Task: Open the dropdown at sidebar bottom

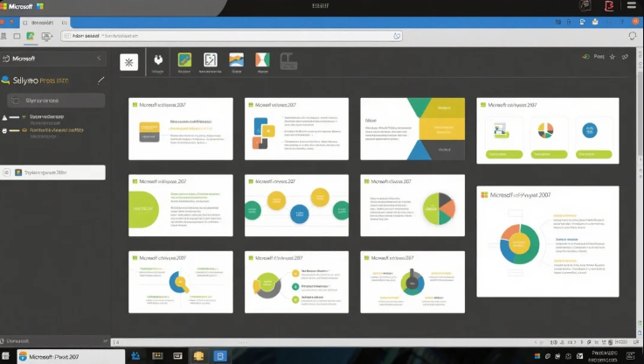Action: 105,341
